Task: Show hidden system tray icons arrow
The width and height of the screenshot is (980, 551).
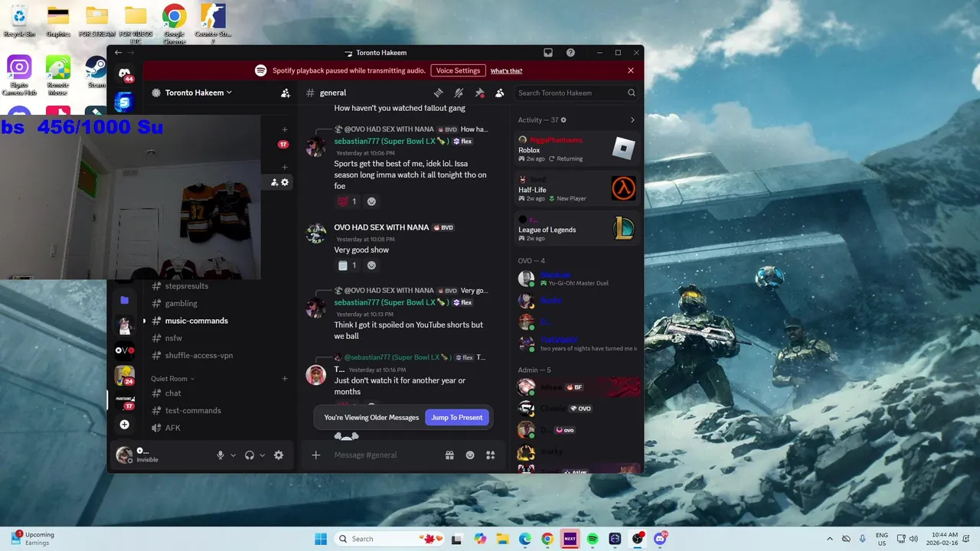Action: (x=829, y=539)
